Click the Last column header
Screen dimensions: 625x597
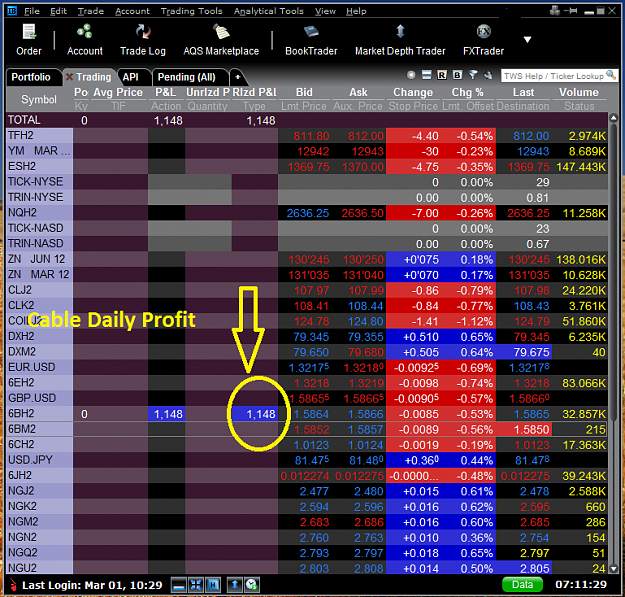coord(523,92)
